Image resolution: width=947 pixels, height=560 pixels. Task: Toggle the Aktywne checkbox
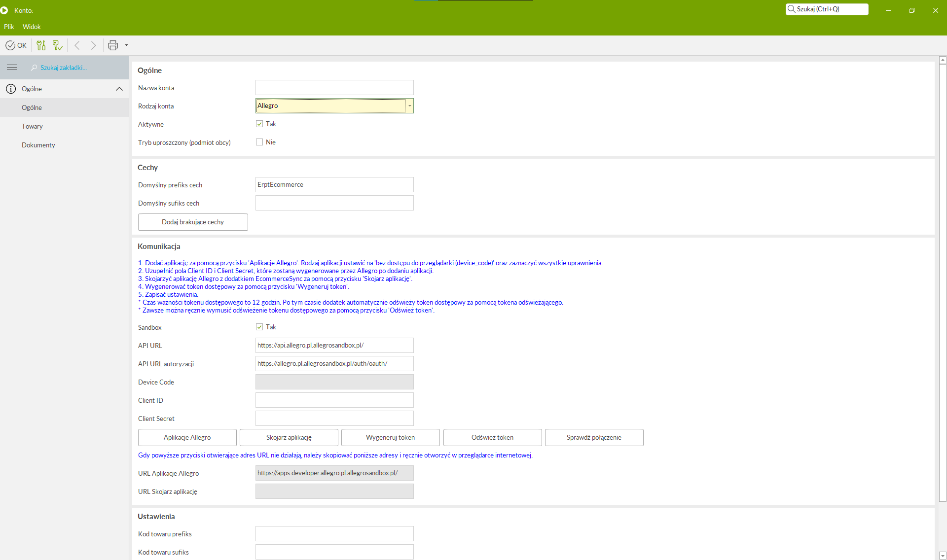[259, 124]
